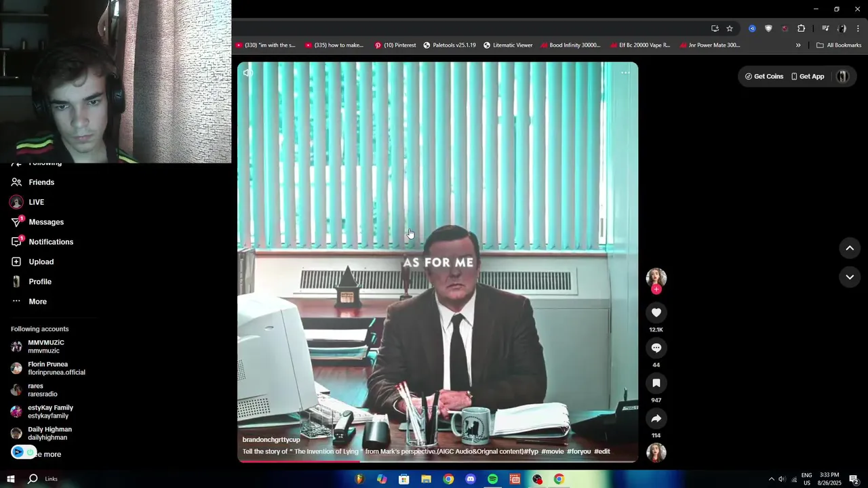
Task: Open Messages in the sidebar
Action: [x=46, y=222]
